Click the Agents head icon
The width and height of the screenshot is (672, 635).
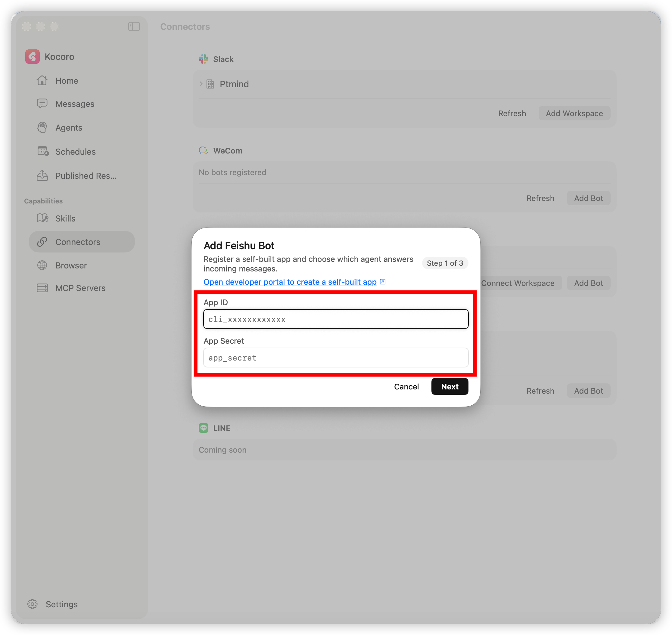pyautogui.click(x=42, y=127)
